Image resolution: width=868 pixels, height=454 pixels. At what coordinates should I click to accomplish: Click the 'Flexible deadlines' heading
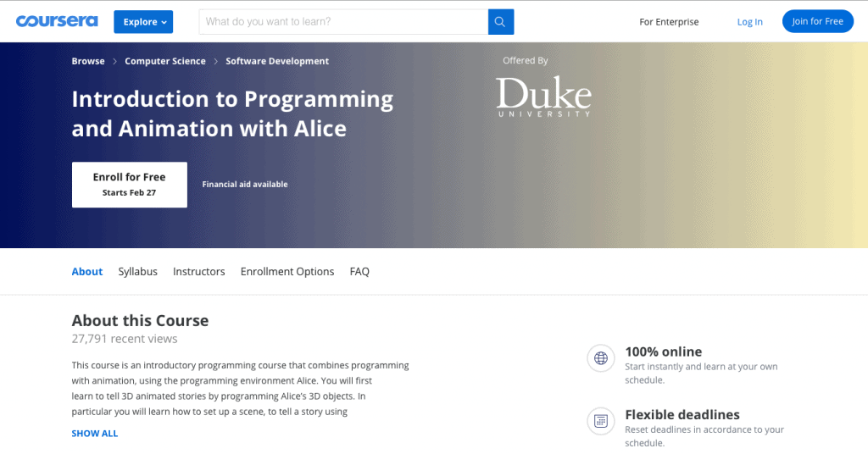click(682, 415)
